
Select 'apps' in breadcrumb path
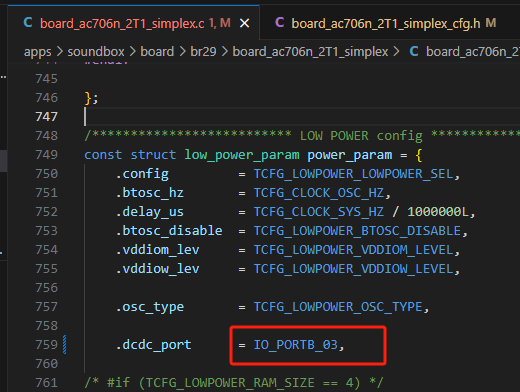37,52
